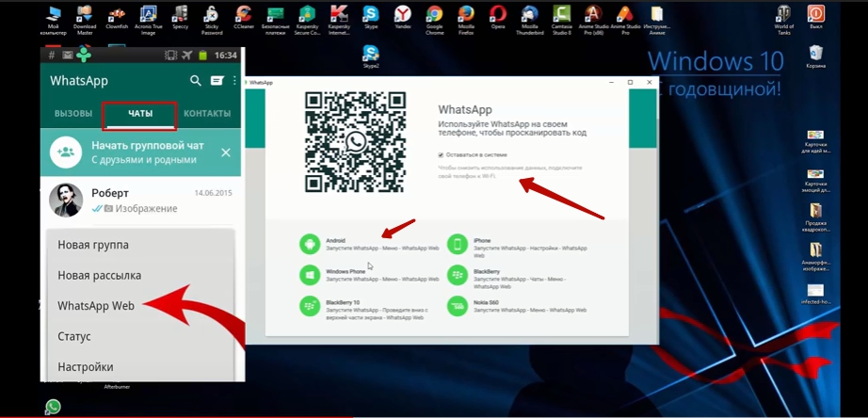
Task: Launch World of Tanks shortcut
Action: click(784, 20)
